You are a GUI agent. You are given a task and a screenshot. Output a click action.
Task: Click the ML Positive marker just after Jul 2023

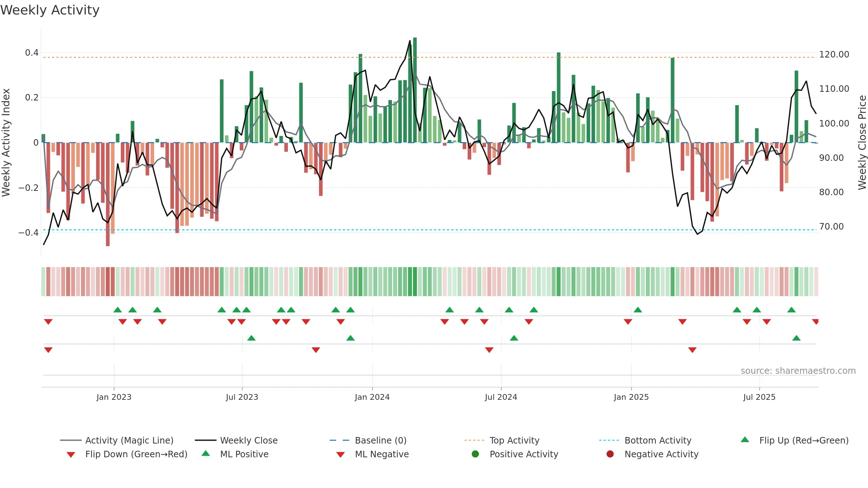pyautogui.click(x=251, y=338)
